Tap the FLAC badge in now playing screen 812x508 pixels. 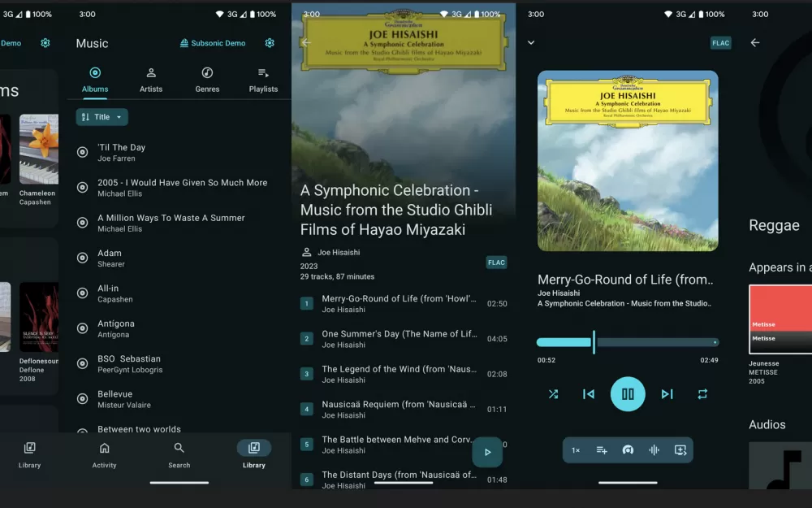click(720, 43)
